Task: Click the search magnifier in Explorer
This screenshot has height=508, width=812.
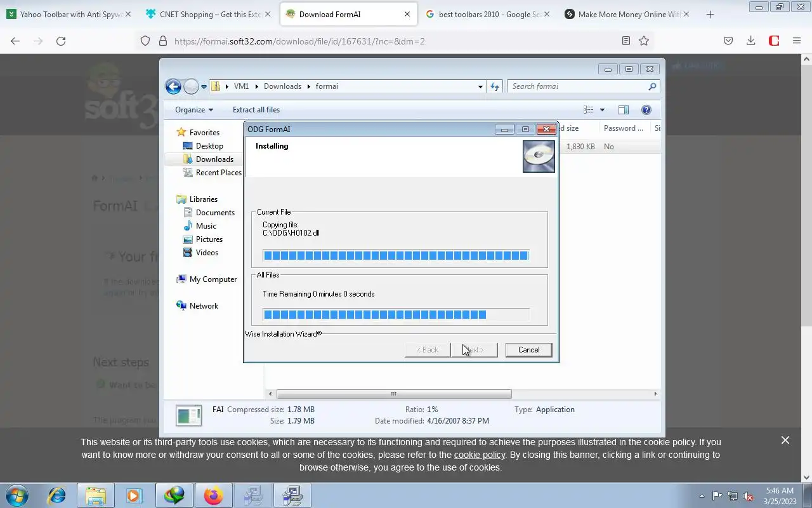Action: click(652, 86)
